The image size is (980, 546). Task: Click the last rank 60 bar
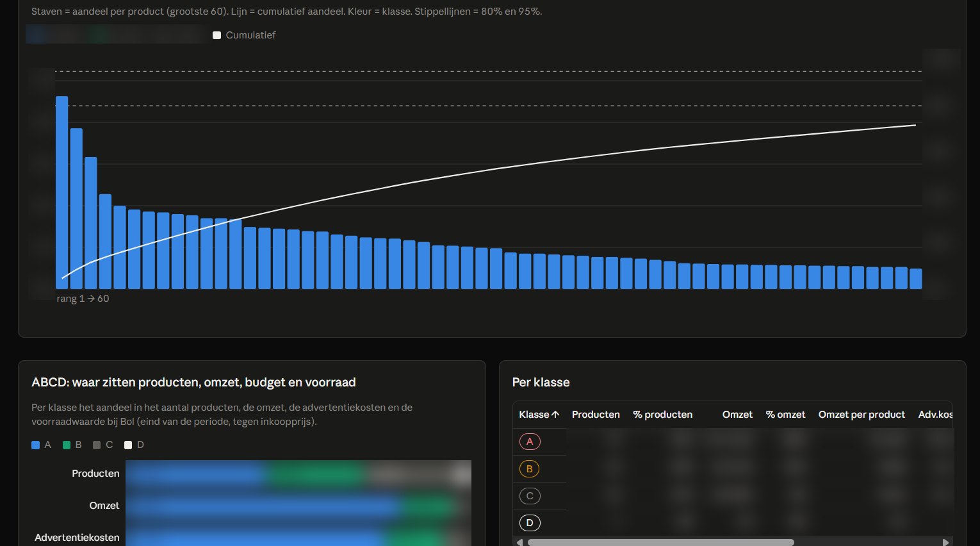(x=916, y=279)
